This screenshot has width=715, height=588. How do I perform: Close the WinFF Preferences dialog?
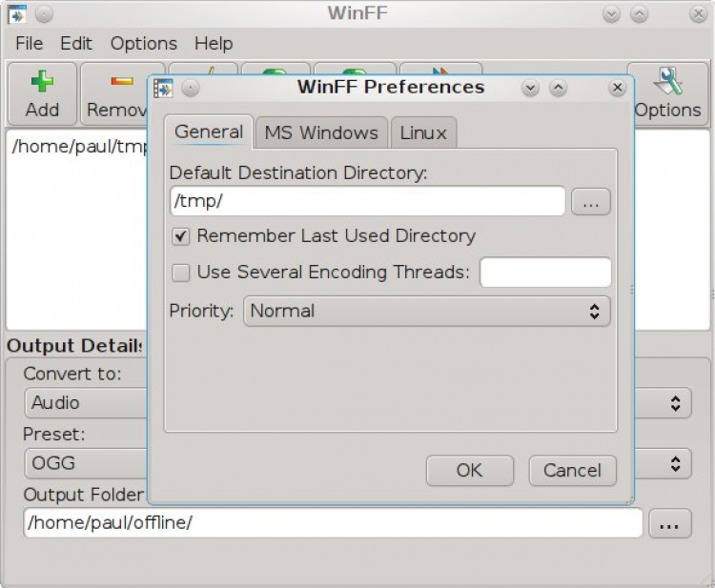click(x=618, y=88)
